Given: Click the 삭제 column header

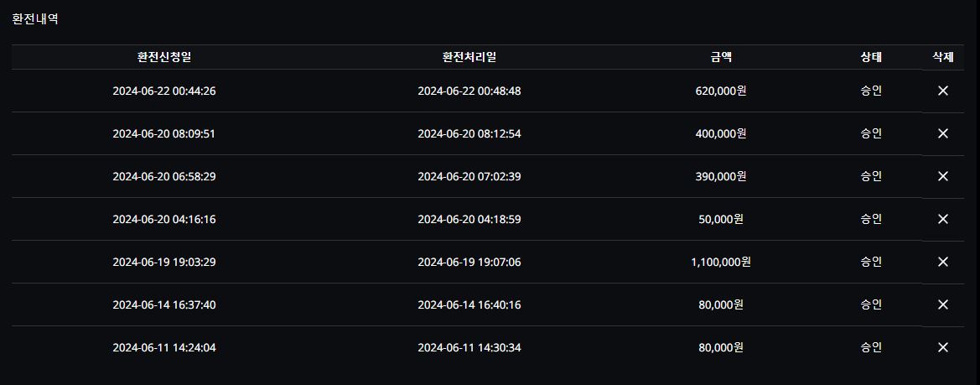Looking at the screenshot, I should pos(942,58).
